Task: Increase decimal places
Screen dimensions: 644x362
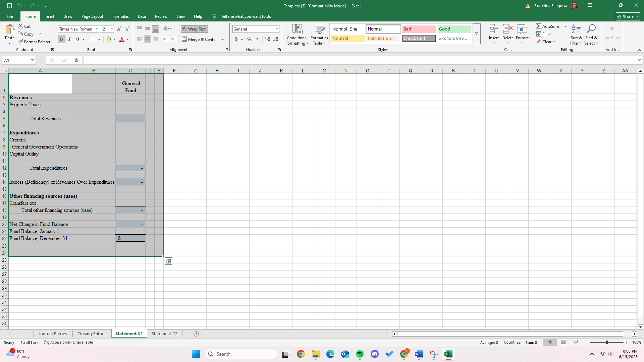Action: (x=267, y=39)
